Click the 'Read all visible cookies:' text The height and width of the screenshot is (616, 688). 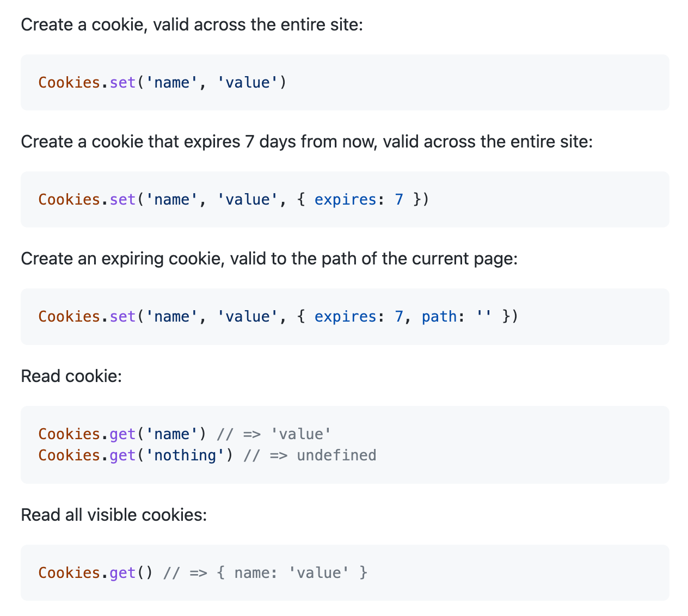click(x=114, y=515)
